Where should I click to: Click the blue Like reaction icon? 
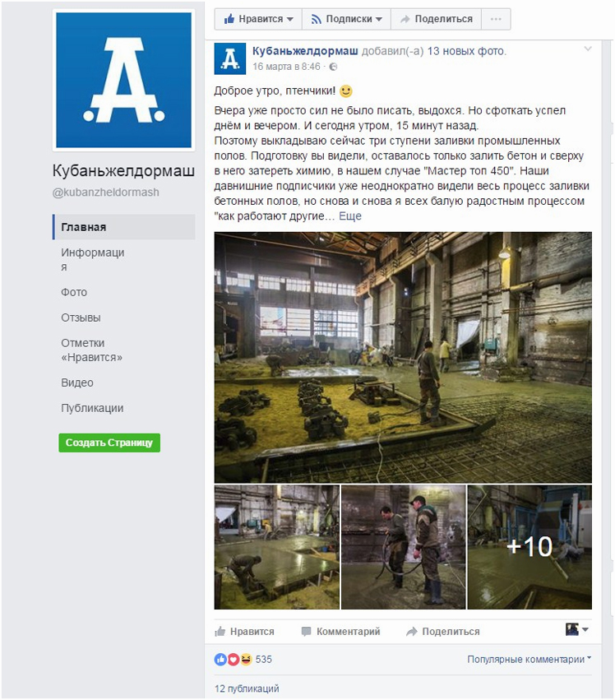click(220, 659)
